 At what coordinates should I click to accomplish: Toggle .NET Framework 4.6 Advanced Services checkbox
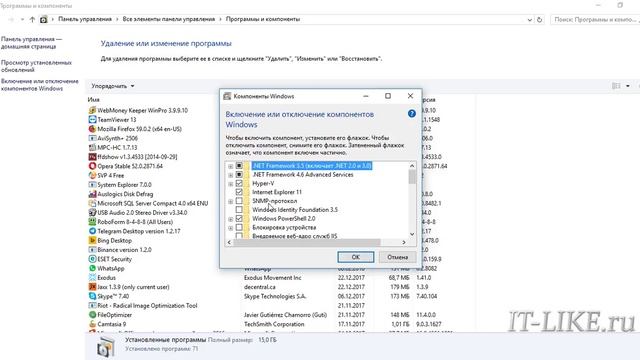coord(239,175)
